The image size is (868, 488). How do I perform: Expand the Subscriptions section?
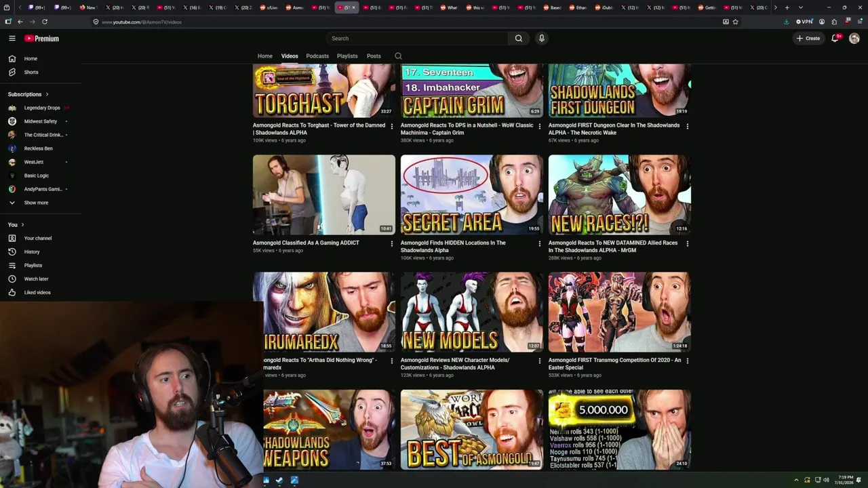(x=28, y=94)
